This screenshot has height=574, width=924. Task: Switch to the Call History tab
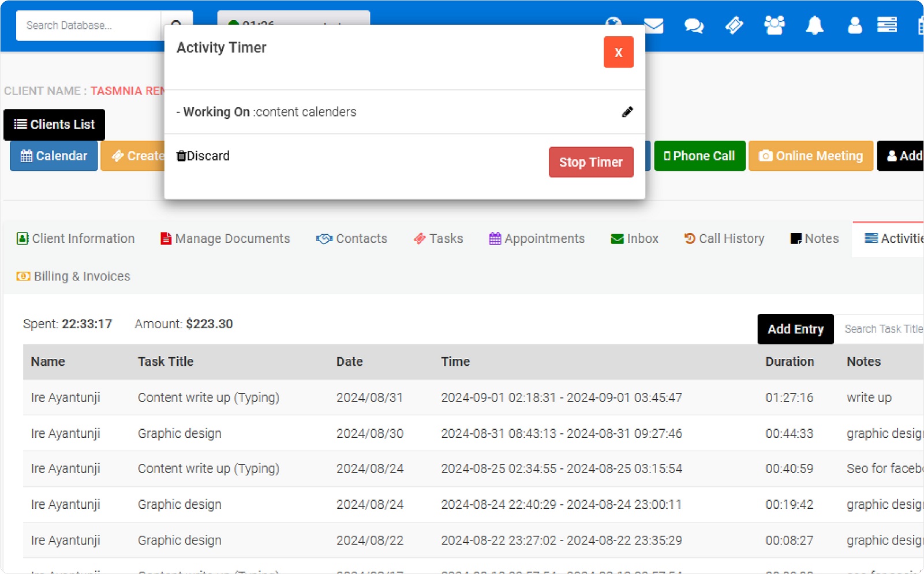pyautogui.click(x=724, y=238)
